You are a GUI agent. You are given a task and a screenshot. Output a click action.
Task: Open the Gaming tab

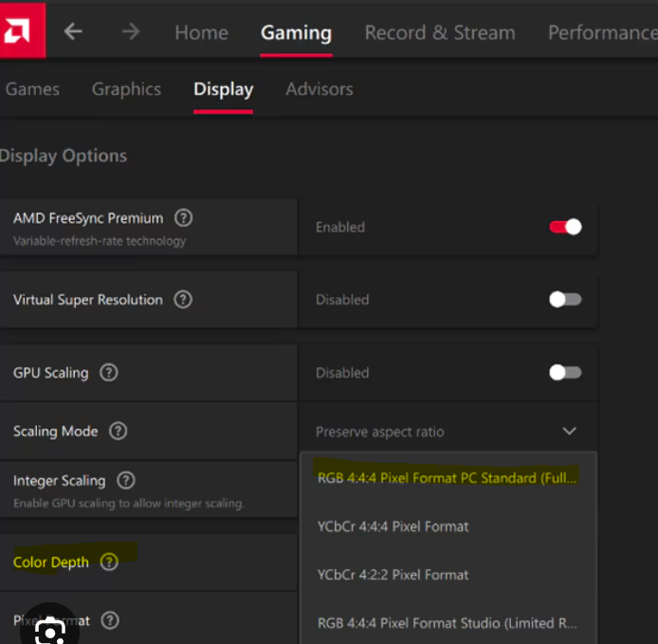296,33
